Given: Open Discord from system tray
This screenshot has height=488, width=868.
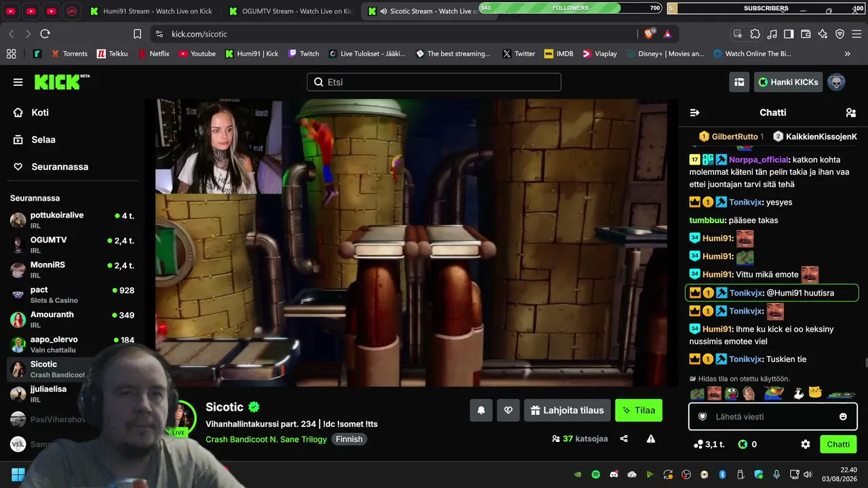Looking at the screenshot, I should click(x=614, y=474).
